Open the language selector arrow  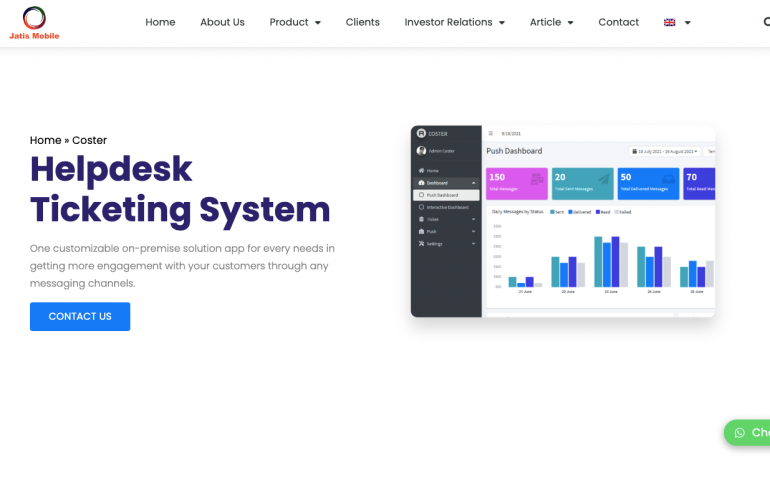pyautogui.click(x=687, y=22)
